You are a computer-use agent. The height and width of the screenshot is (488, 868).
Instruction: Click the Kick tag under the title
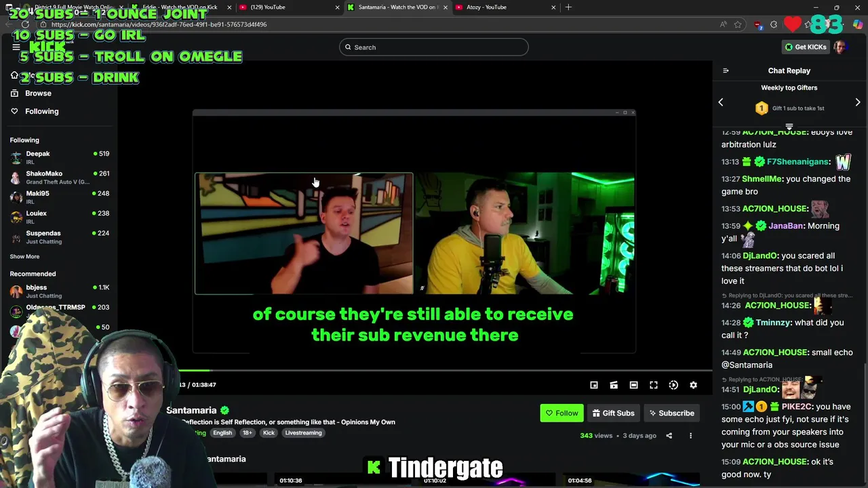(269, 433)
